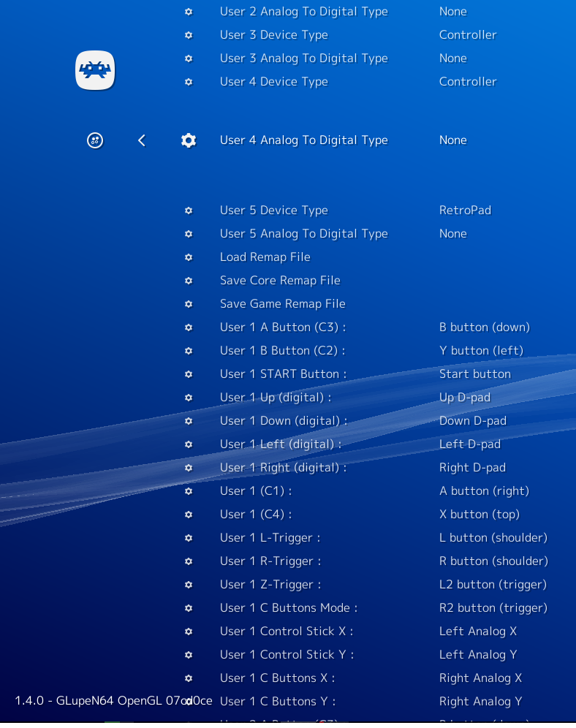Click the gear icon next to Load Remap File
Screen dimensions: 576x728
coord(189,257)
